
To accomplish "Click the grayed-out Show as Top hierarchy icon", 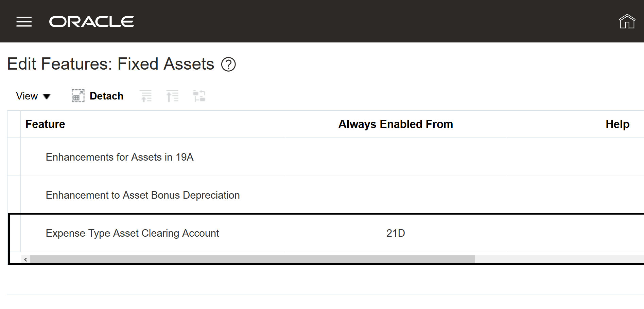I will click(x=199, y=96).
